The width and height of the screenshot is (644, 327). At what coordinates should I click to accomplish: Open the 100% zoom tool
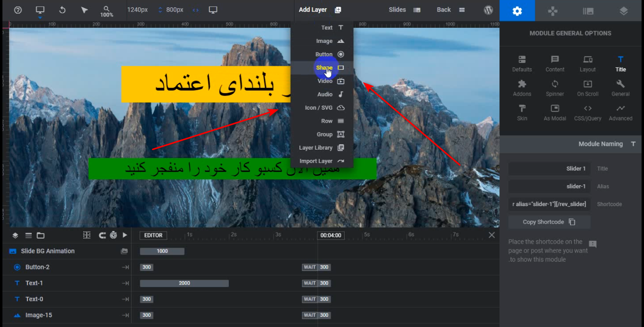tap(107, 12)
